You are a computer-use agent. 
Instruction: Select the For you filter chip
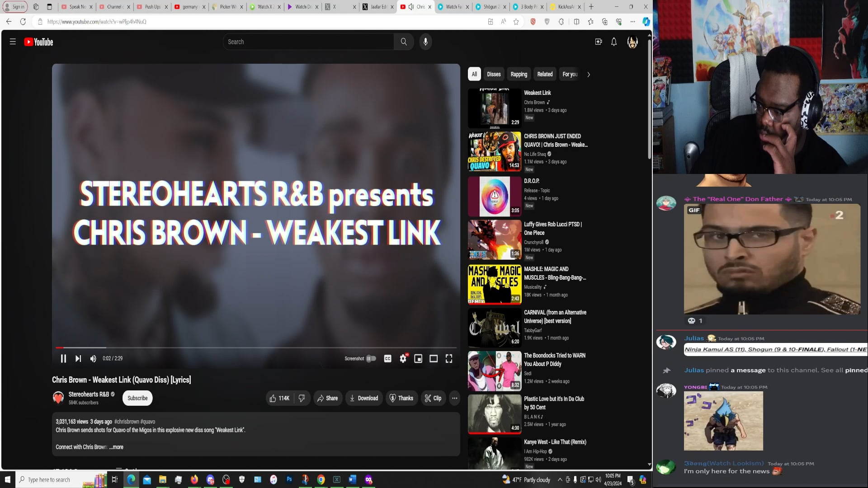570,74
